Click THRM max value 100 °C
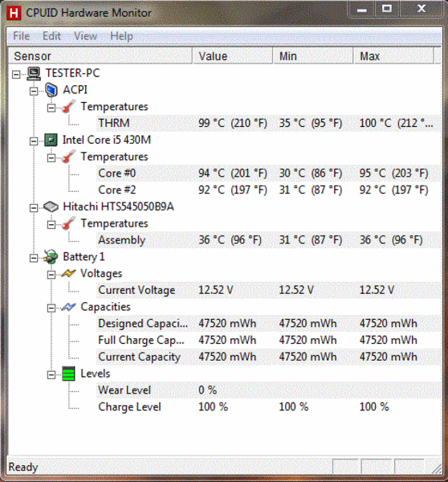 [397, 123]
